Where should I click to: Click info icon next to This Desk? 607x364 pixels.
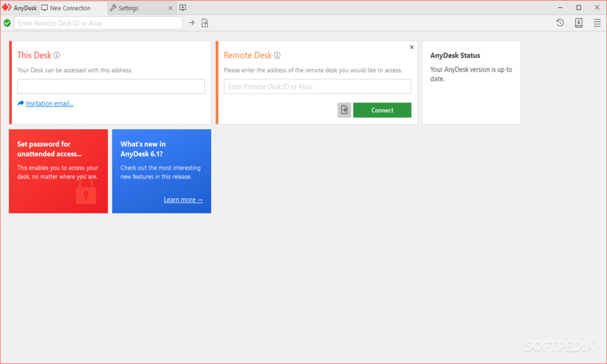tap(57, 55)
